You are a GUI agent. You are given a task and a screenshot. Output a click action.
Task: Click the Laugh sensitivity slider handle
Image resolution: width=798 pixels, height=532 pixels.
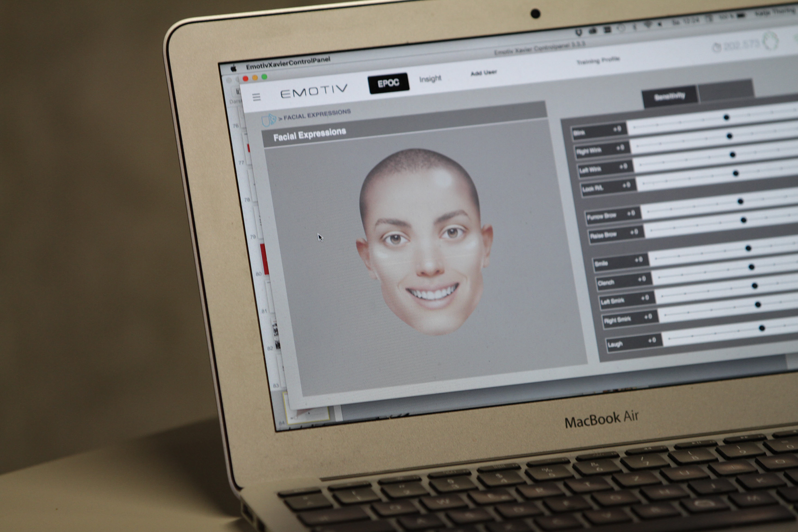(x=762, y=328)
